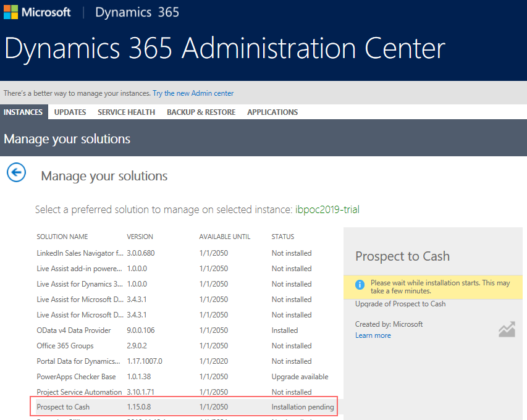This screenshot has height=420, width=527.
Task: Select PowerApps Checker Base solution
Action: pyautogui.click(x=76, y=377)
